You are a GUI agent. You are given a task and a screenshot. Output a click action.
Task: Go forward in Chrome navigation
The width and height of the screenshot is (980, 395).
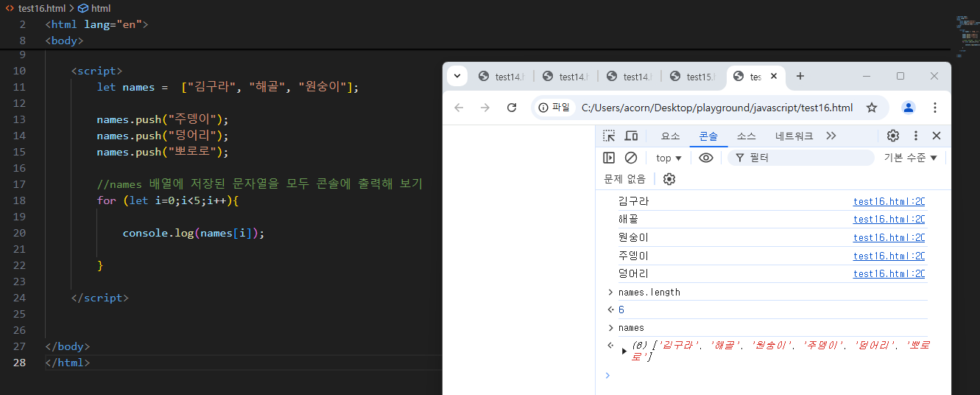click(x=485, y=108)
